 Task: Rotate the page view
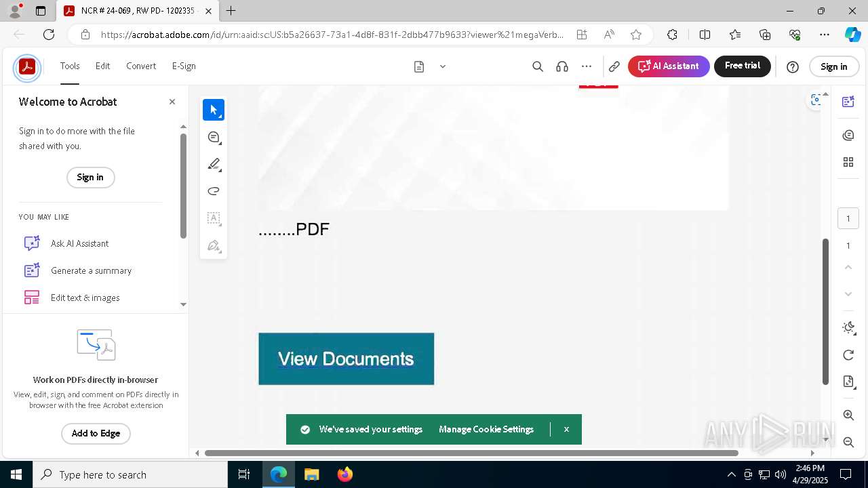click(848, 355)
